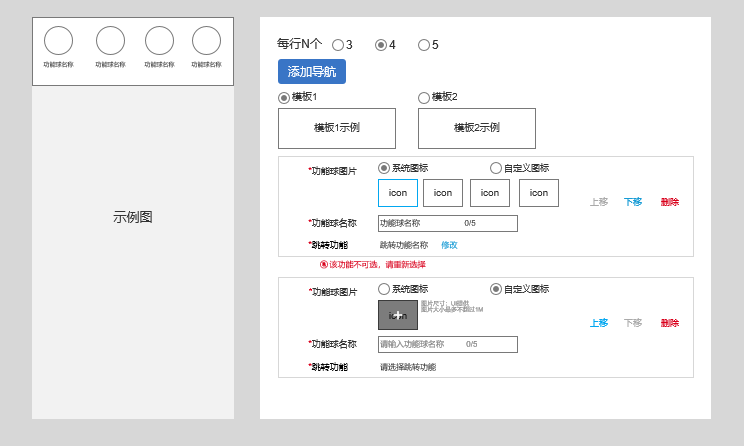Select 3 per row radio option
The width and height of the screenshot is (744, 446).
[338, 45]
